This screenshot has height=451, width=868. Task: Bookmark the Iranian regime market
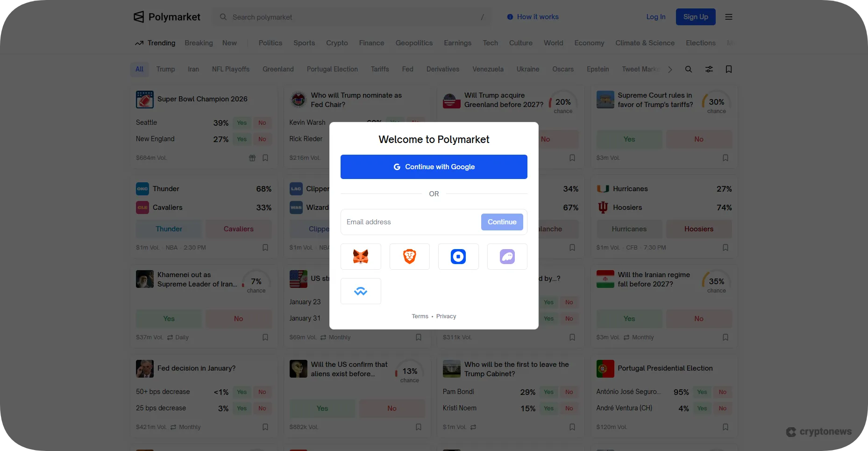click(x=725, y=337)
